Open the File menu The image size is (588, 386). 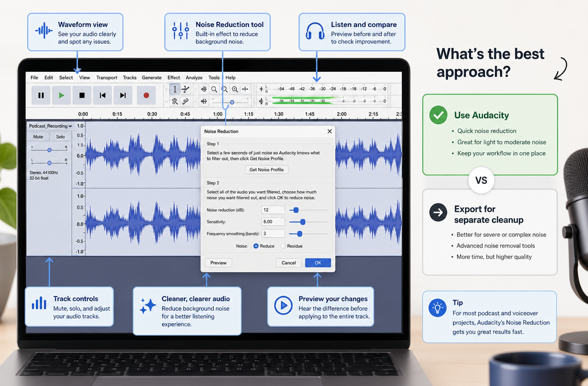[x=34, y=78]
